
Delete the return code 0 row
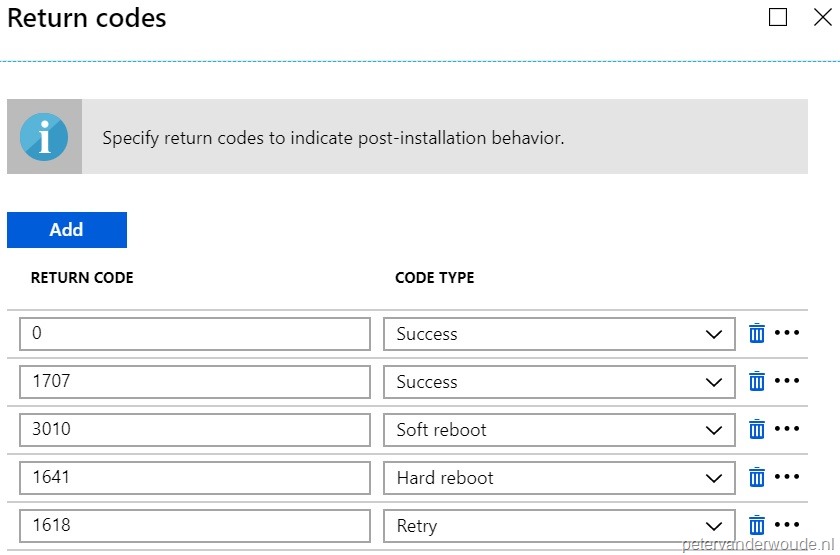[x=757, y=334]
